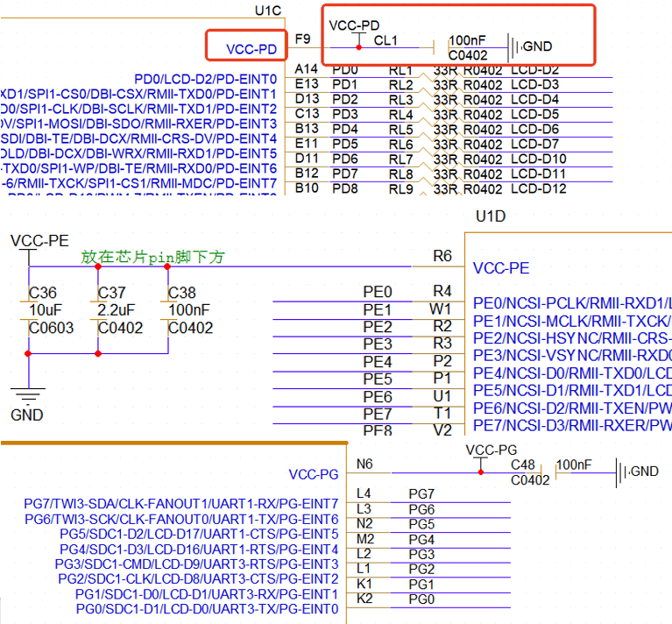672x624 pixels.
Task: Click the VCC-PG pin name label
Action: (313, 474)
